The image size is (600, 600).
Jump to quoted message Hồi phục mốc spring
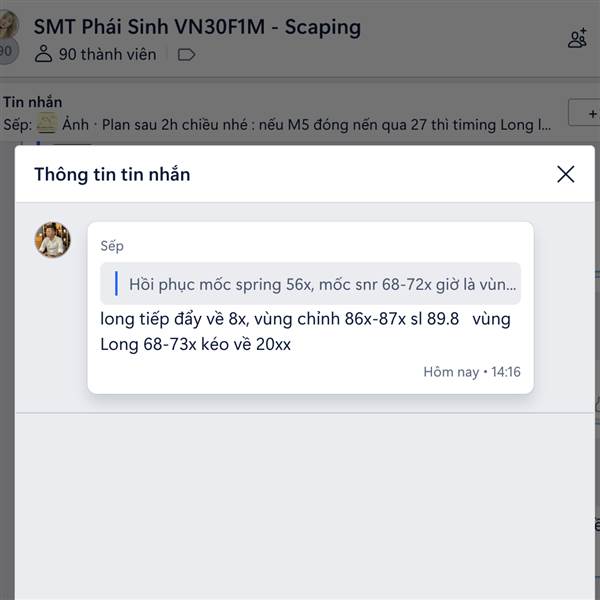point(310,284)
